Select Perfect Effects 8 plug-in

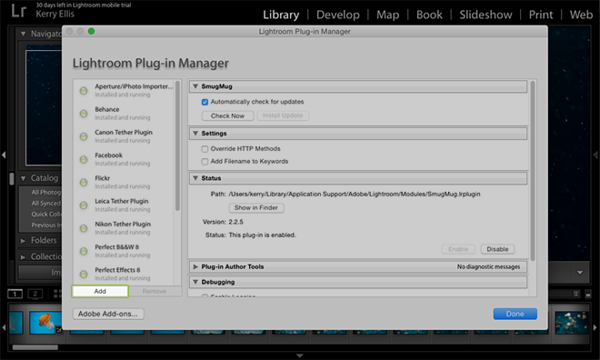tap(124, 274)
